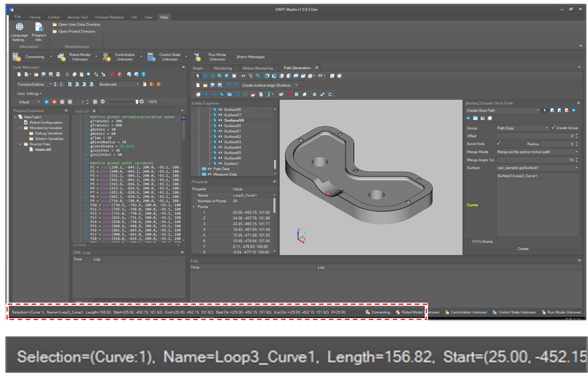Click the zoom-in magnifier in 3D view toolbar

pos(219,76)
